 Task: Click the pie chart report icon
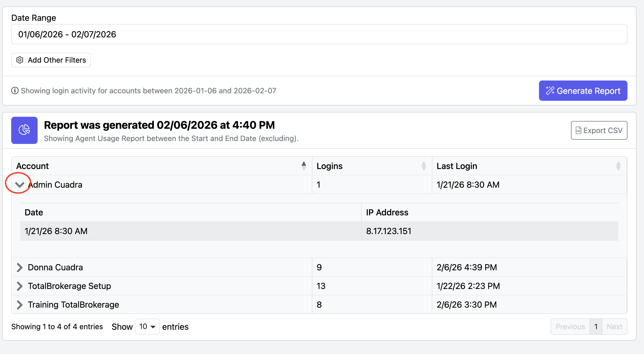click(x=24, y=130)
